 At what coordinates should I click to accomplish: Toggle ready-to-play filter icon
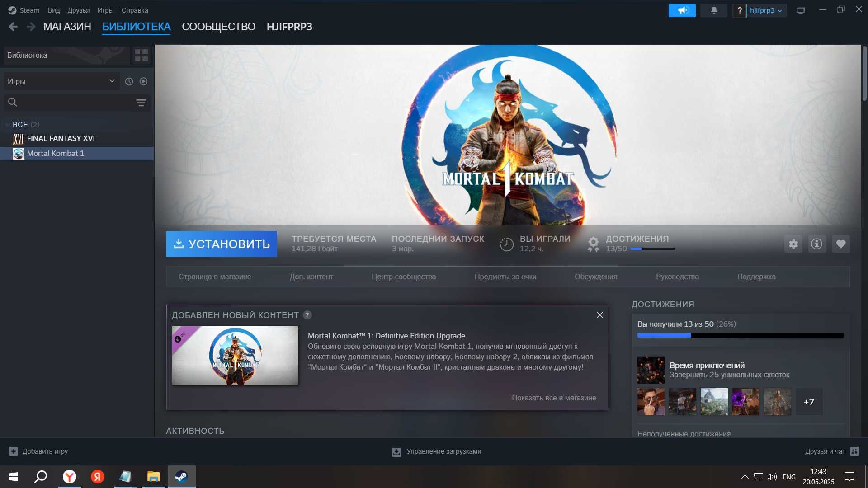pos(143,81)
